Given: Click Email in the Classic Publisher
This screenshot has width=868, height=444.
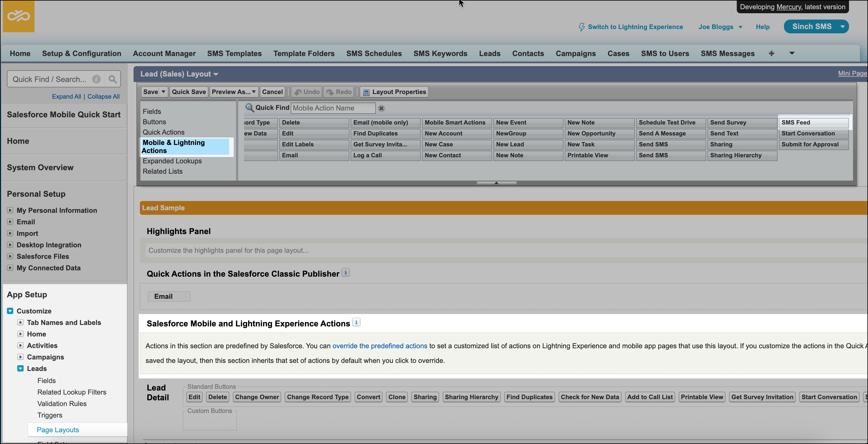Looking at the screenshot, I should (x=169, y=296).
